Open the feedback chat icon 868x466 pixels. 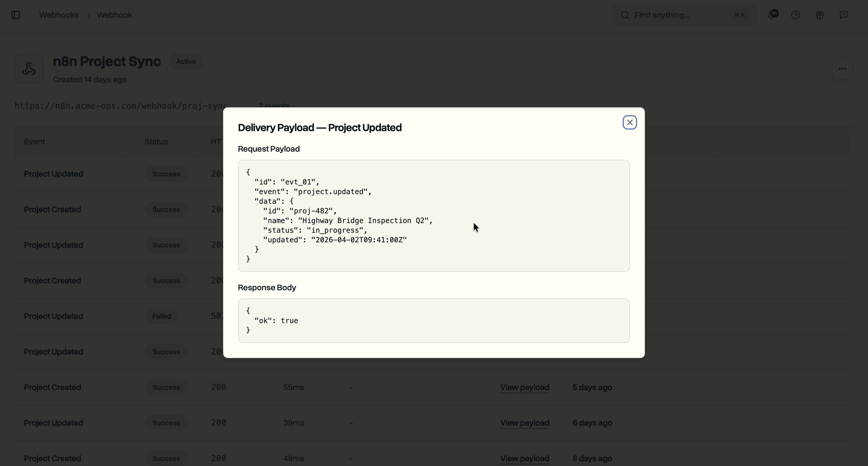[844, 15]
